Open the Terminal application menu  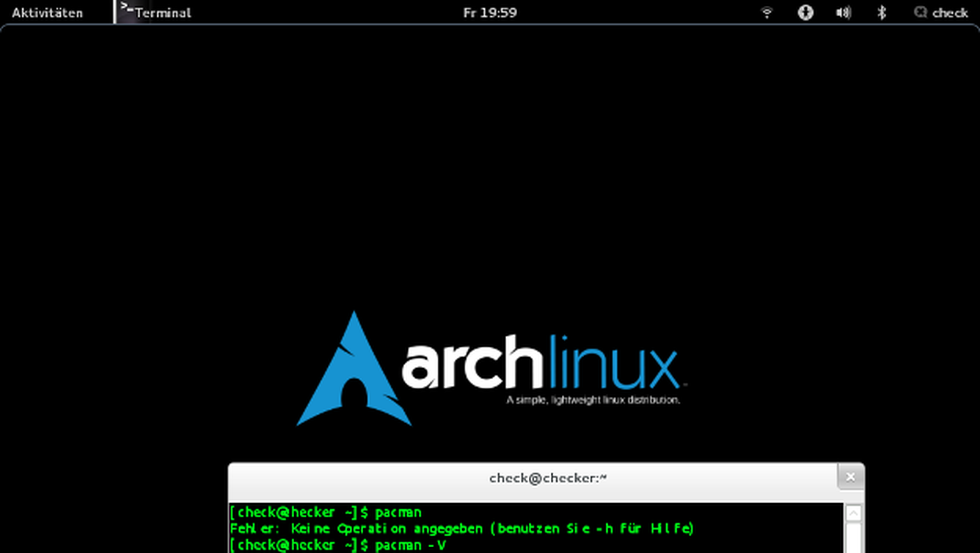tap(163, 12)
